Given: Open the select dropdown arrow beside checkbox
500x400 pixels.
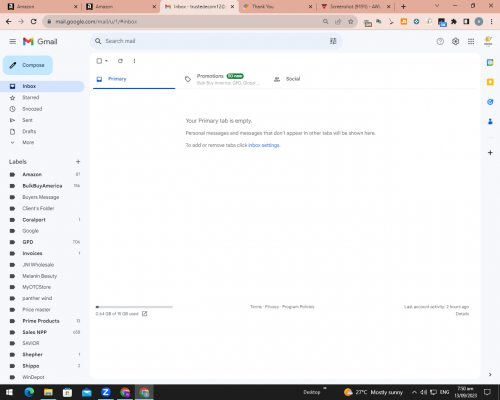Looking at the screenshot, I should (106, 61).
